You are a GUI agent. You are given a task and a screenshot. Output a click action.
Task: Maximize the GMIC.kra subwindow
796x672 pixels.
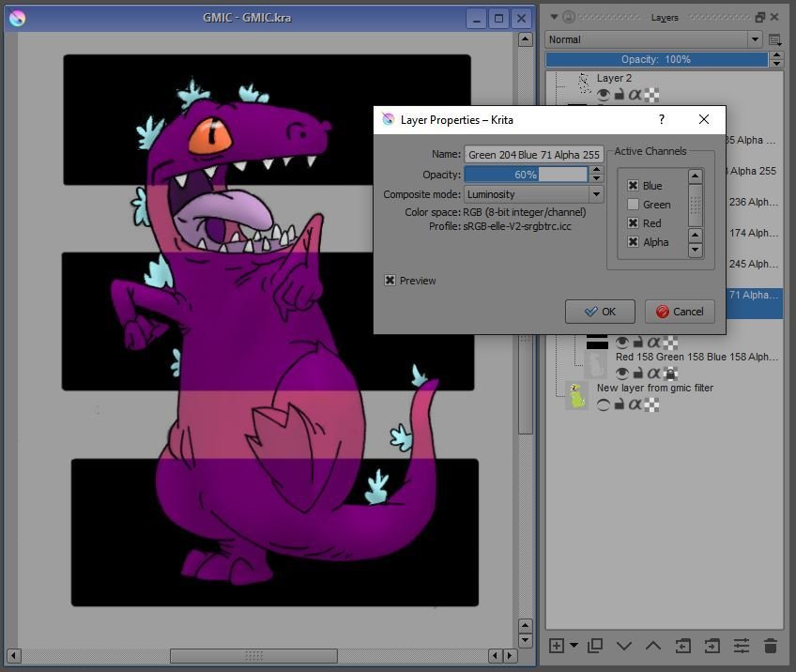(x=499, y=19)
